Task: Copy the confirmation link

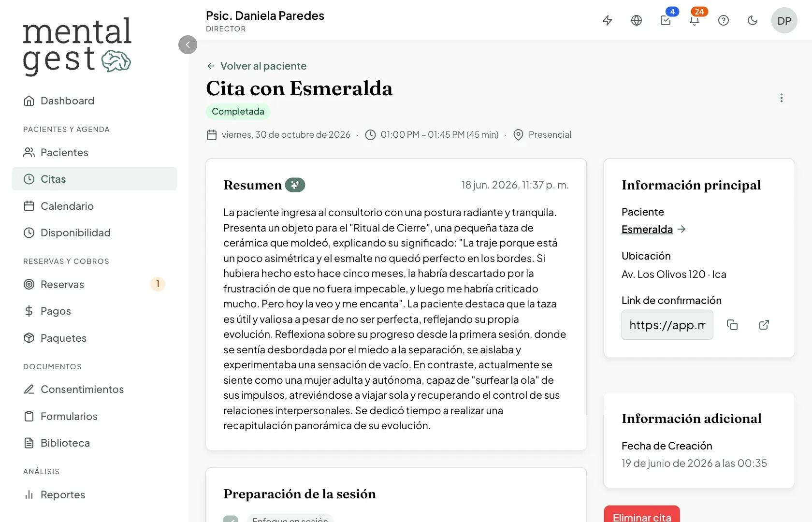Action: pos(732,325)
